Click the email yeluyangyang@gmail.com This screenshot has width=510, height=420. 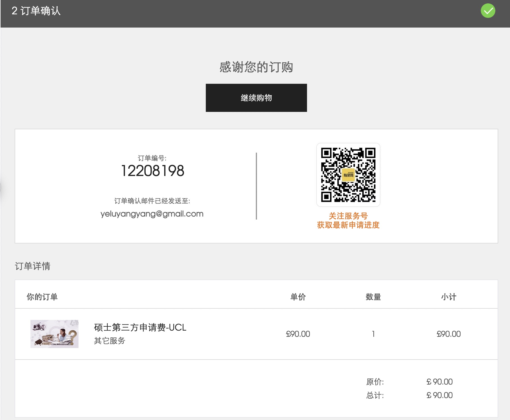tap(152, 214)
